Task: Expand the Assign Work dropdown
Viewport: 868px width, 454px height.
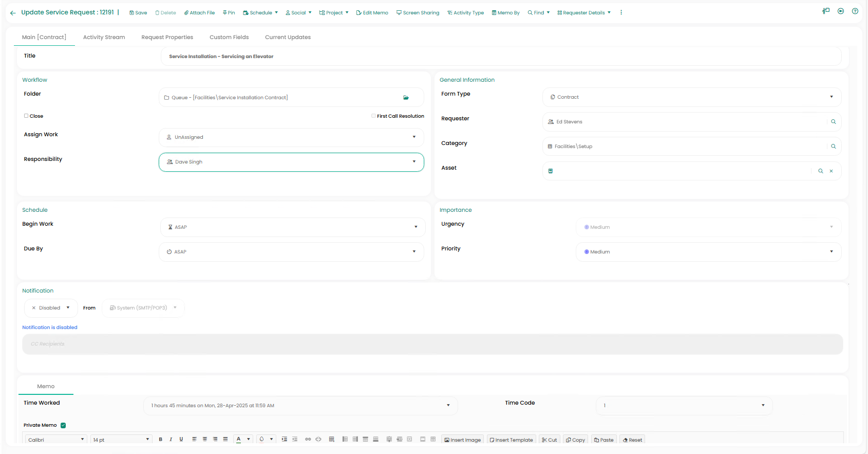Action: point(414,137)
